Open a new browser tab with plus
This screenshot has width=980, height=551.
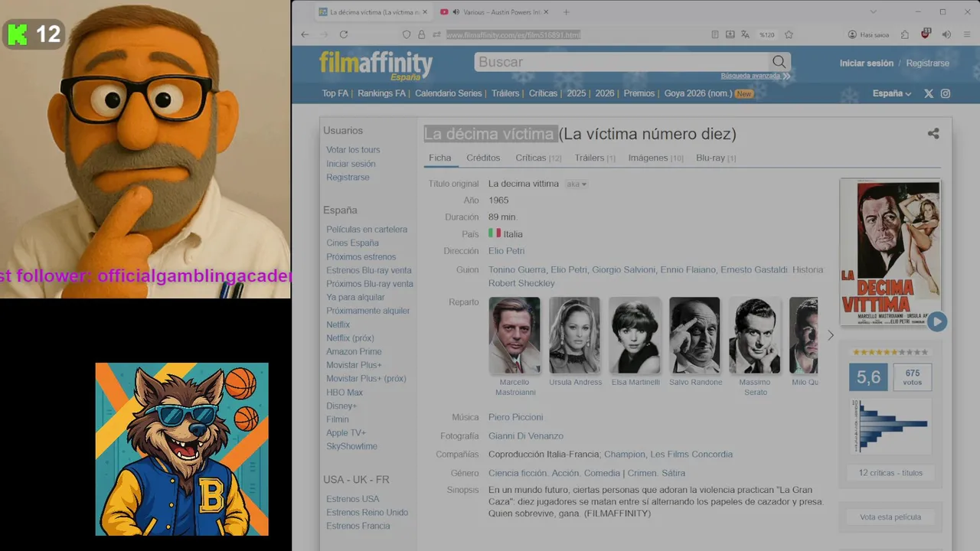(x=567, y=12)
